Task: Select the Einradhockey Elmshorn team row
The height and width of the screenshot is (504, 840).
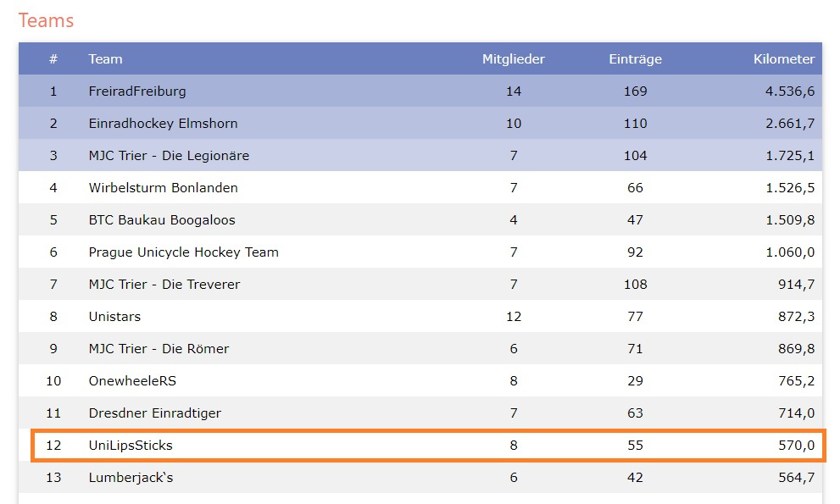Action: [163, 124]
